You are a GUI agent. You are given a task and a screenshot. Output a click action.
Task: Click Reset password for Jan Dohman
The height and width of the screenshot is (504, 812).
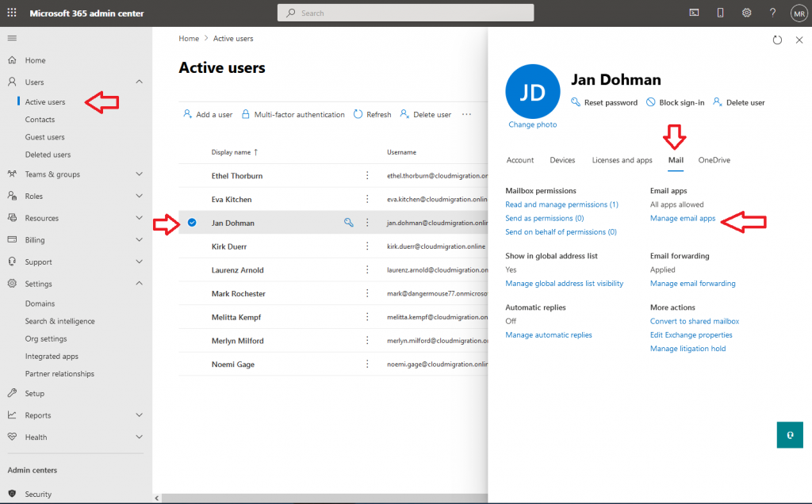604,102
